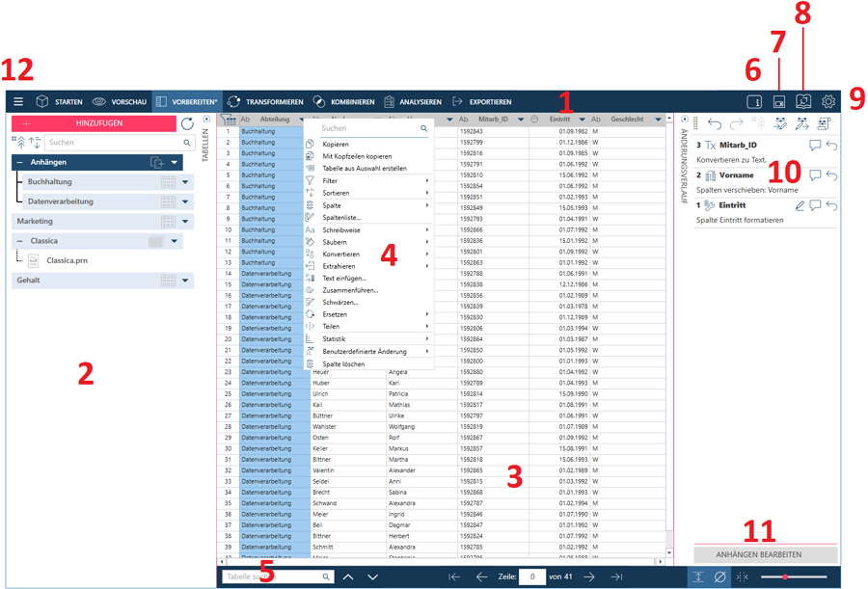Image resolution: width=868 pixels, height=589 pixels.
Task: Open the Exportieren tab
Action: click(x=482, y=102)
